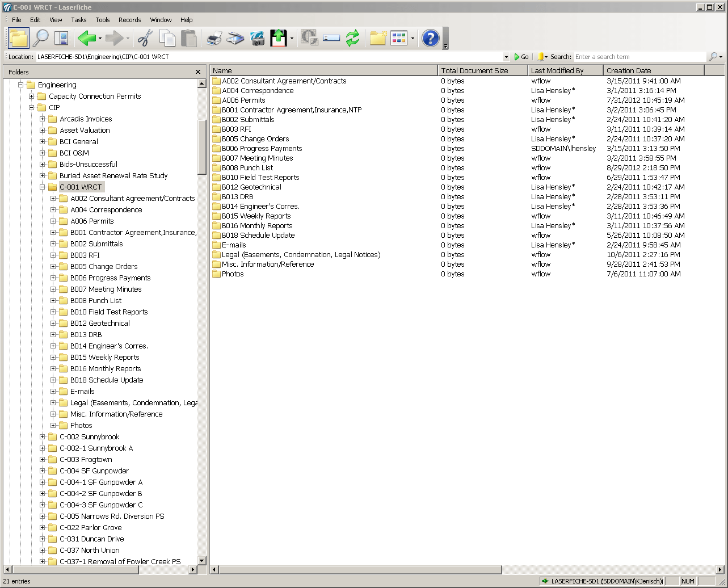
Task: Select Buried Asset Renewal Rate Study folder
Action: coord(113,175)
